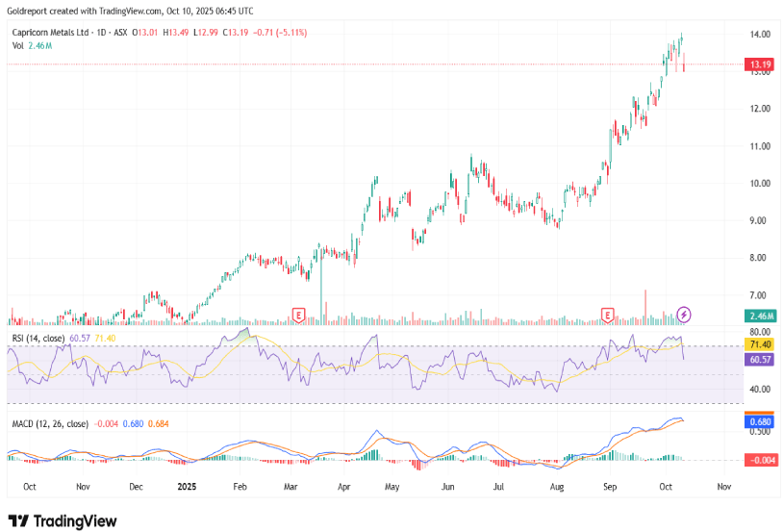The width and height of the screenshot is (783, 532).
Task: Click the blue 0.680 MACD axis tag
Action: (x=760, y=421)
